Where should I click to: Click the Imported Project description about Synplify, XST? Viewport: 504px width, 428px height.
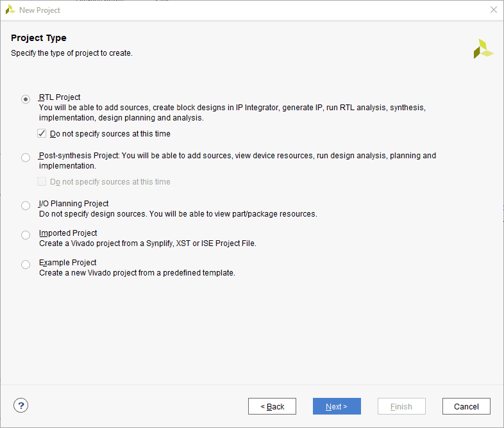(x=147, y=243)
